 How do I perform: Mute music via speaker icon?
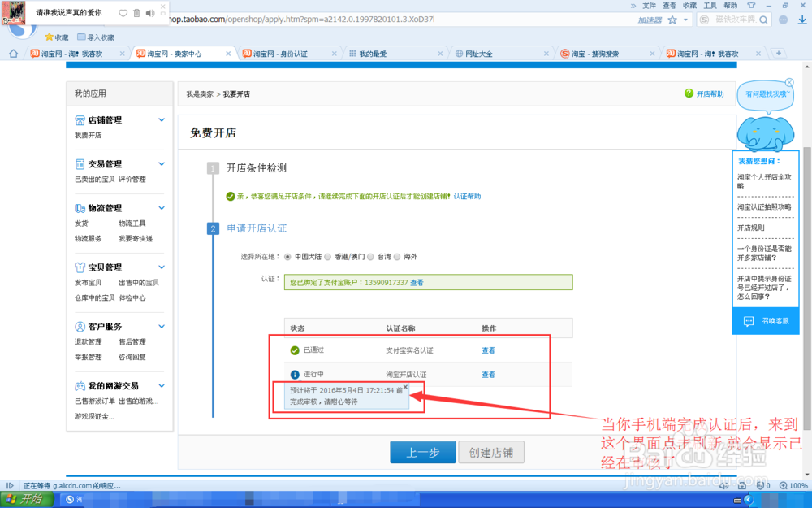(x=150, y=13)
